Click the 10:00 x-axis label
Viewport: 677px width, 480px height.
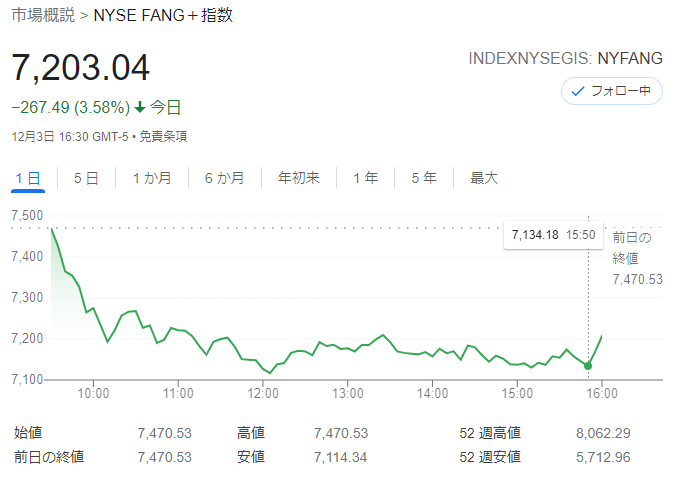93,393
